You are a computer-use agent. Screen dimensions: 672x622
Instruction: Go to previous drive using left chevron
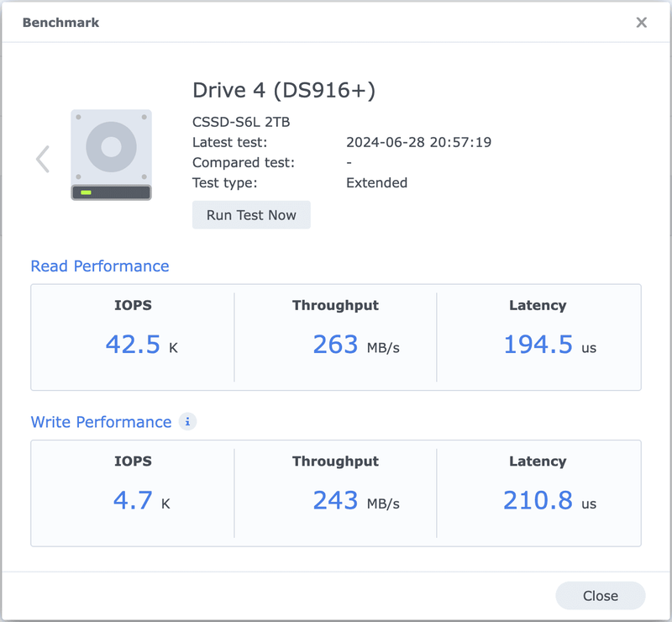[43, 159]
